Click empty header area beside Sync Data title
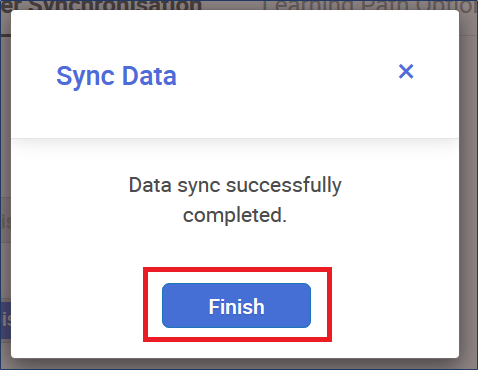The height and width of the screenshot is (370, 478). [287, 76]
